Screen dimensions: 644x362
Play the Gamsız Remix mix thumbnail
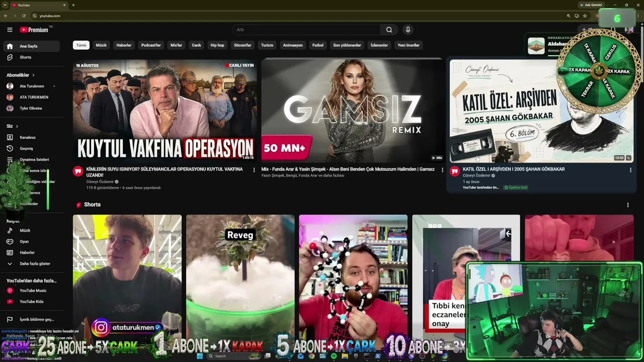coord(353,111)
